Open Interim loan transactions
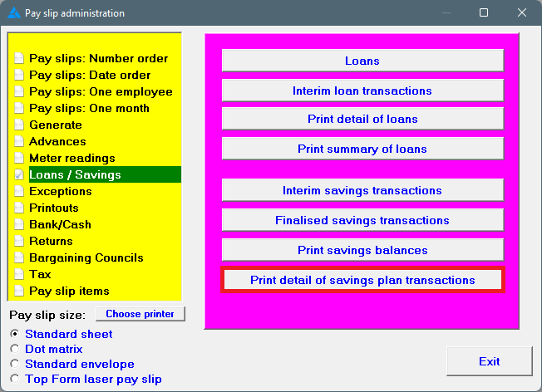The image size is (542, 392). [x=362, y=91]
